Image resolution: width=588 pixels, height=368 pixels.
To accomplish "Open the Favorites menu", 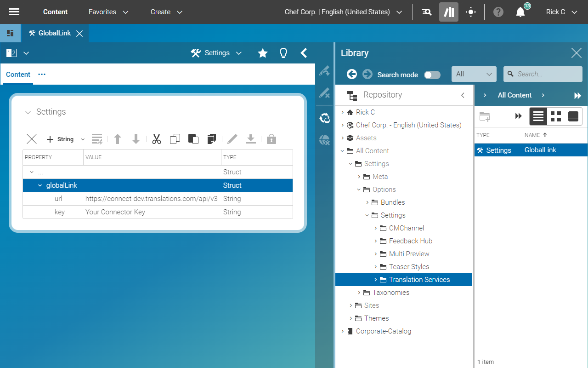I will (x=108, y=11).
